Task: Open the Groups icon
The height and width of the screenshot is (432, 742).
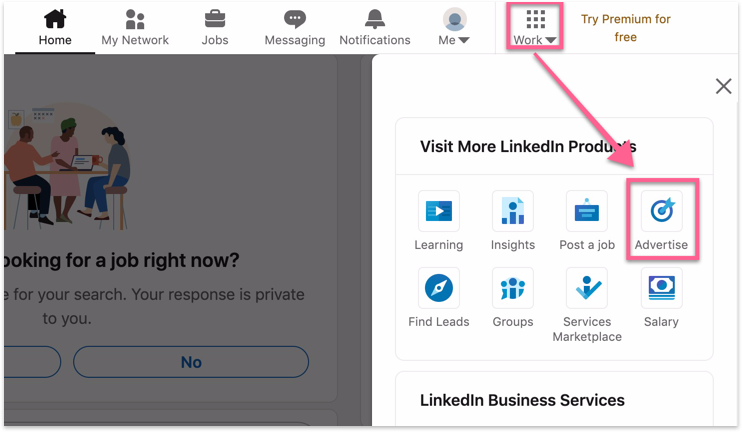Action: click(x=513, y=289)
